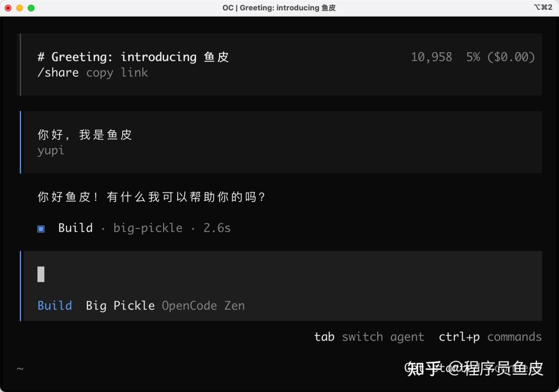Click the session title Greeting: introducing 鱼皮
This screenshot has width=559, height=392.
coord(140,57)
